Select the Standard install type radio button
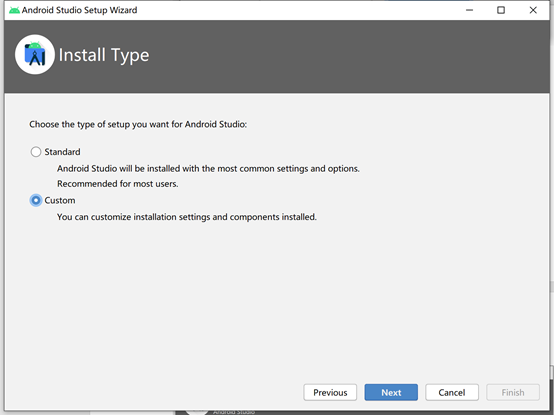 [36, 152]
